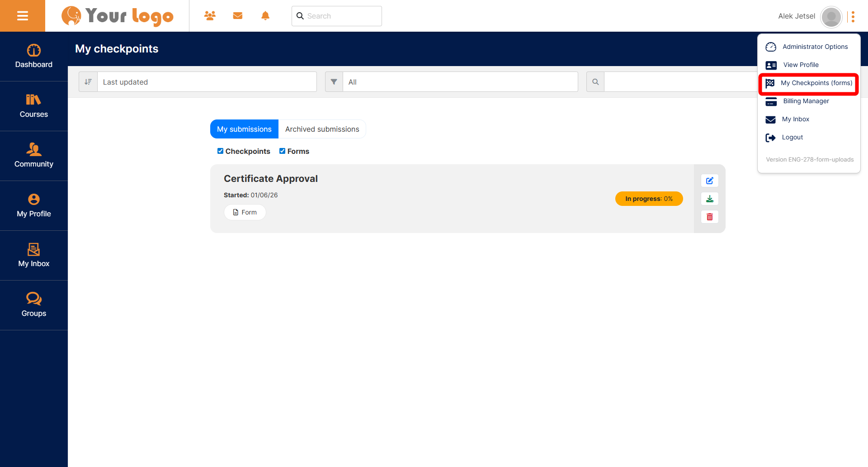Select Logout from the user menu
The width and height of the screenshot is (868, 467).
click(792, 137)
